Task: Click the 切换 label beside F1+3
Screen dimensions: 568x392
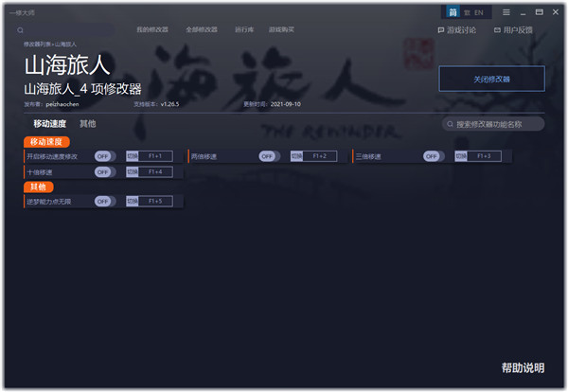Action: coord(461,156)
